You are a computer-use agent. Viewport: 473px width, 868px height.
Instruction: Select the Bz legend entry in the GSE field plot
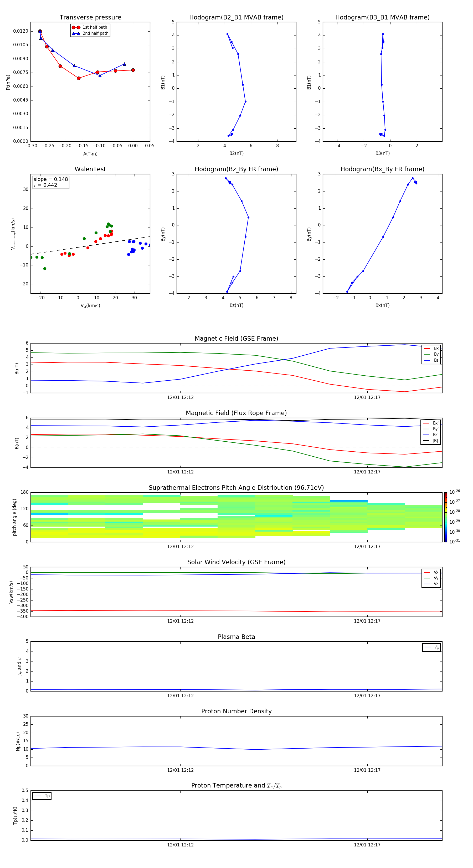[431, 360]
